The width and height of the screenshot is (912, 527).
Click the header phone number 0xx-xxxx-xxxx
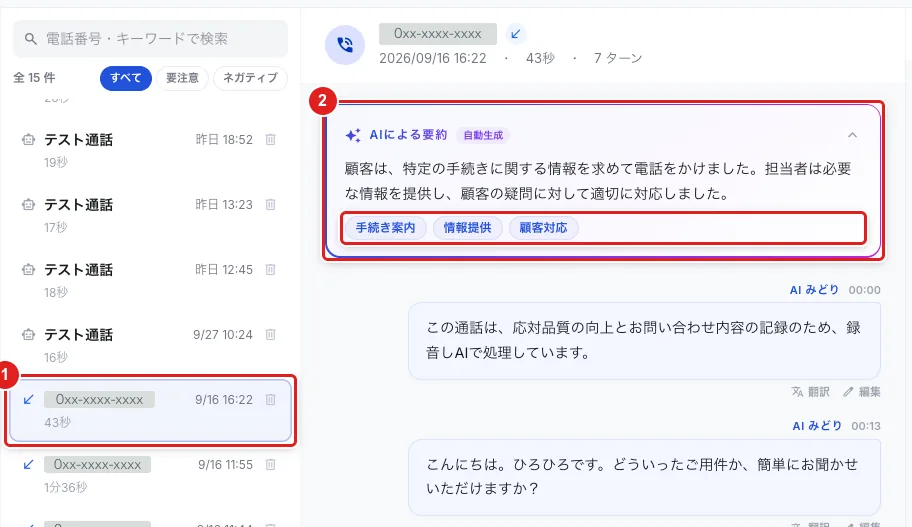click(438, 34)
